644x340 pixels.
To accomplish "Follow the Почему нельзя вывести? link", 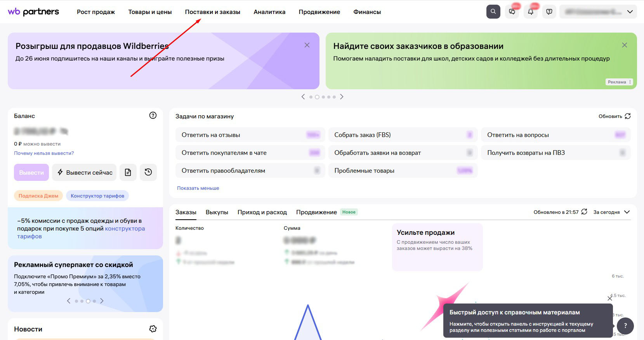I will pos(44,153).
